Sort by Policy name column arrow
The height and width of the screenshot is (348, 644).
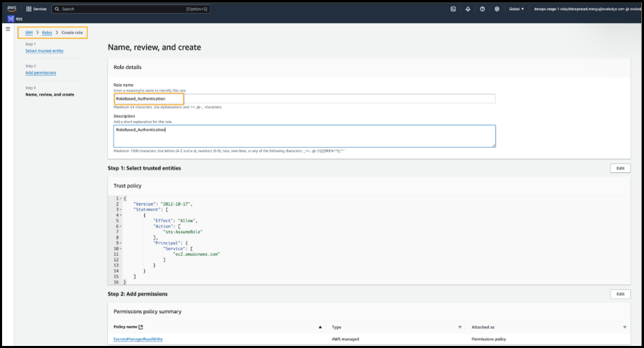[x=320, y=327]
